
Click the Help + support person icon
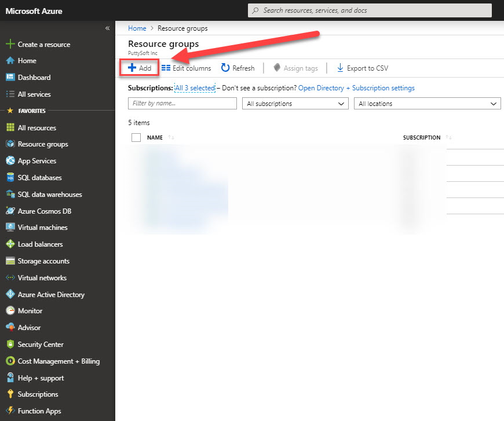(10, 378)
